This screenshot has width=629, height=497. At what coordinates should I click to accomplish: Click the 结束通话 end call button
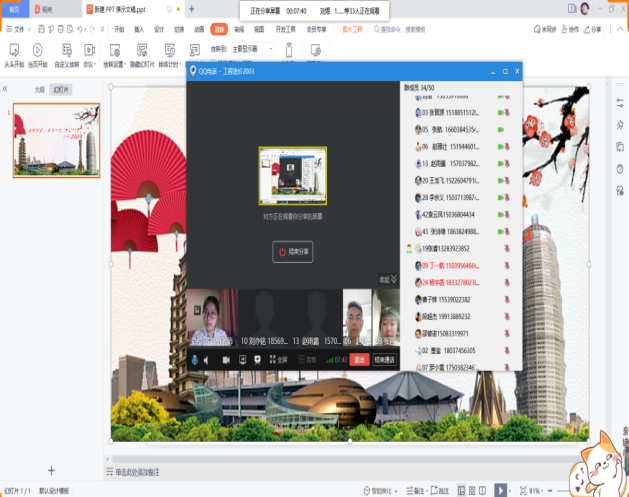384,359
